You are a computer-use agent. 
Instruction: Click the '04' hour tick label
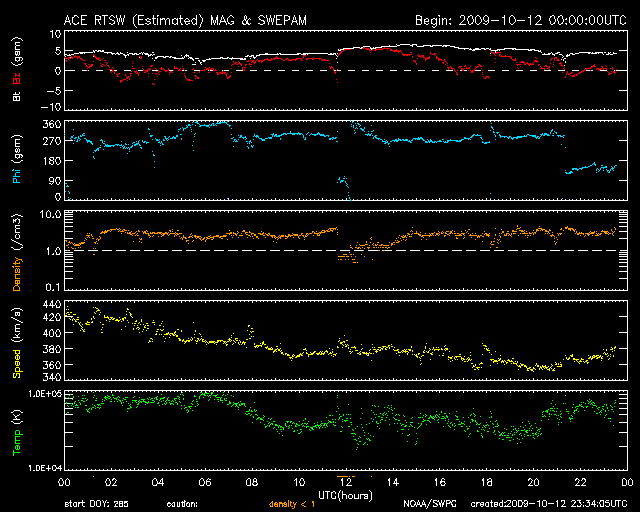(158, 482)
